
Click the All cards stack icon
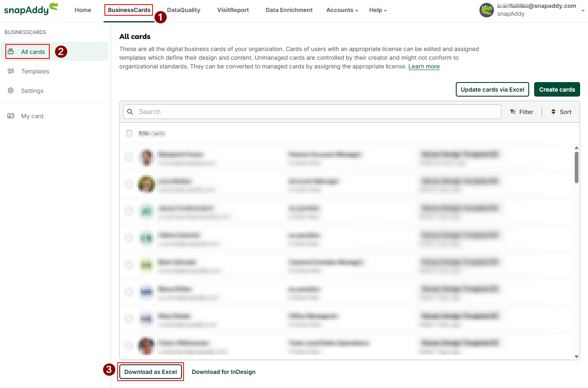(11, 51)
